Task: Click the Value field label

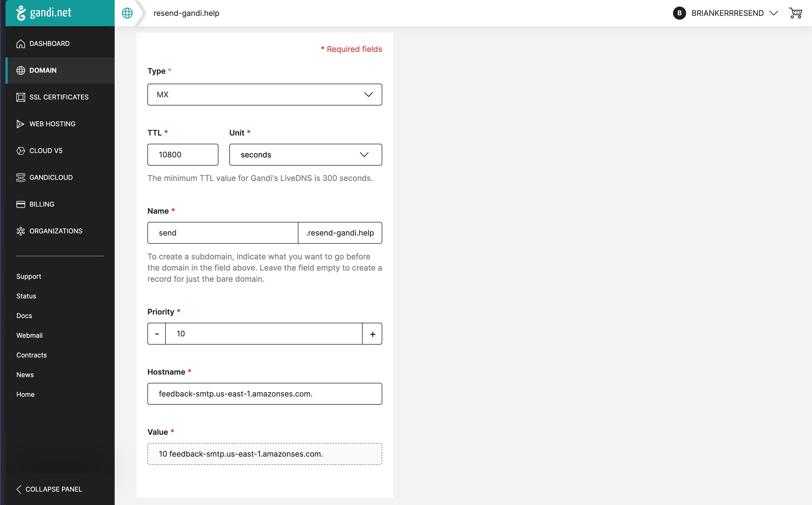Action: tap(158, 432)
